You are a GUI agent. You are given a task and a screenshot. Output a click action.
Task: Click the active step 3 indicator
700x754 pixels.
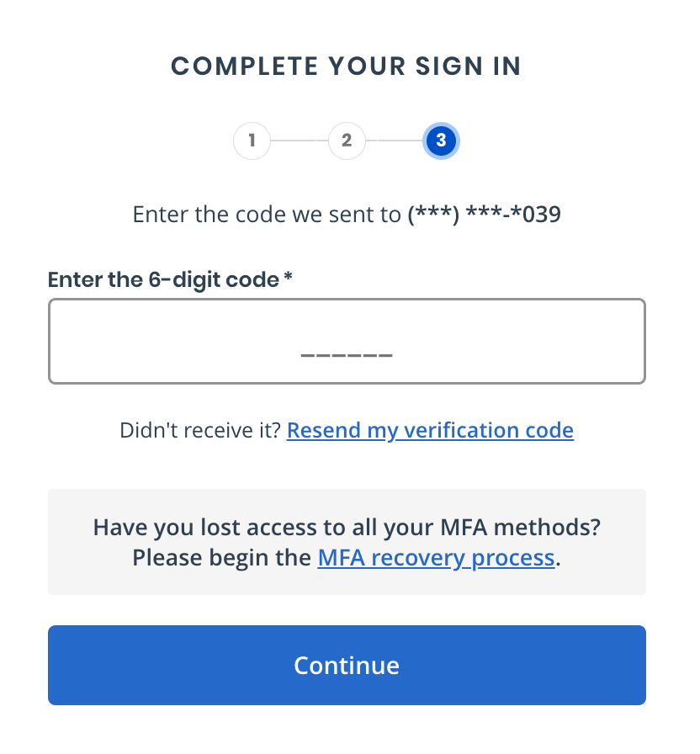click(441, 141)
